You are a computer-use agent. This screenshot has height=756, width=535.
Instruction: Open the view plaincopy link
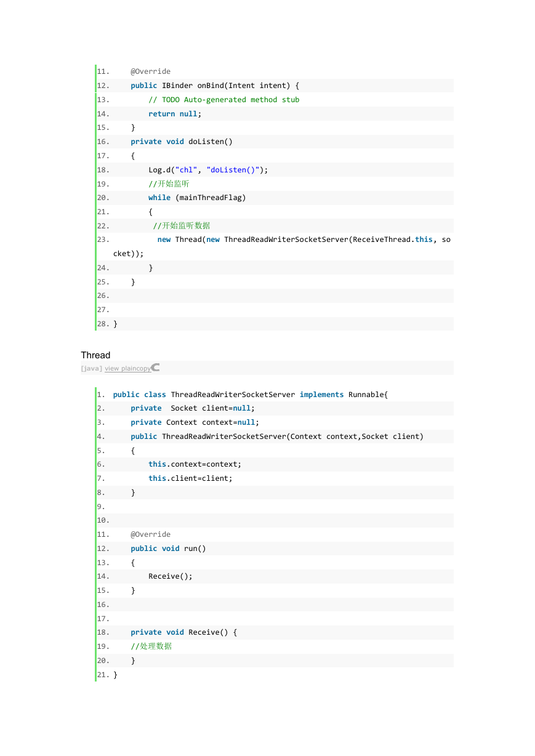(127, 368)
